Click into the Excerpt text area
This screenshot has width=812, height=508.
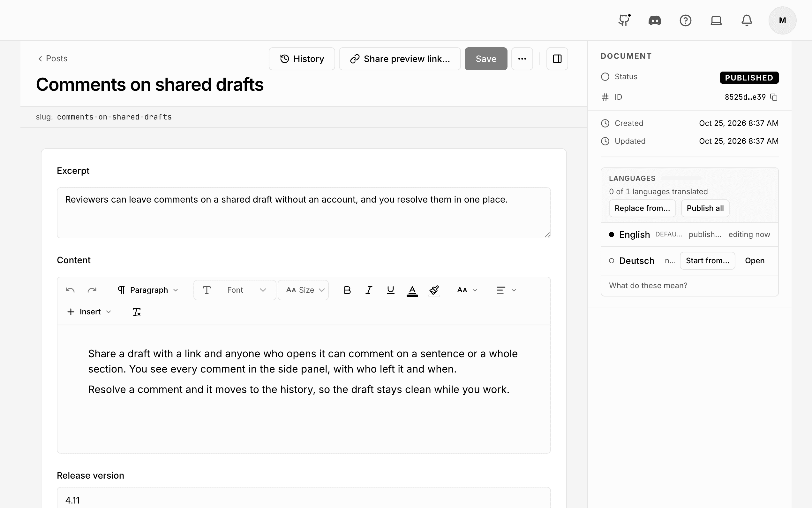point(303,213)
